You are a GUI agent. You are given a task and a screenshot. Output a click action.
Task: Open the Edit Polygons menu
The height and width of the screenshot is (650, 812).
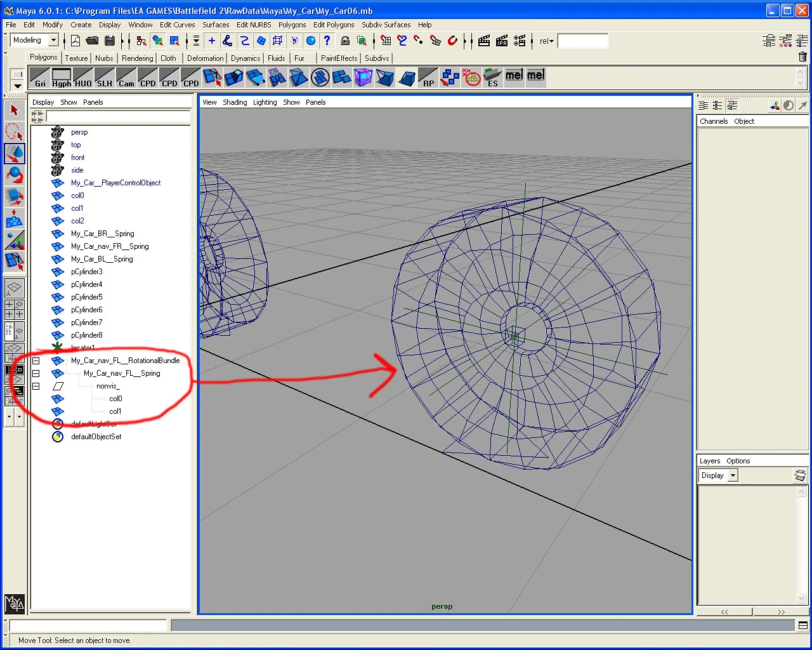click(334, 25)
